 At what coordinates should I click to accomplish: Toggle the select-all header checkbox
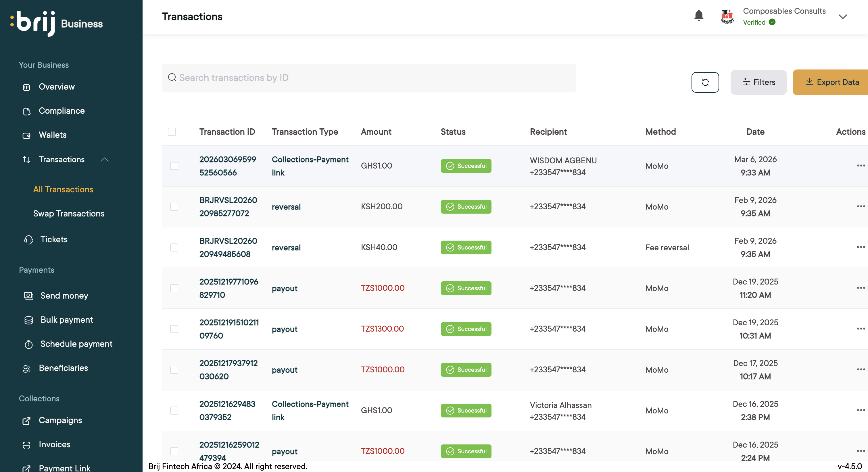coord(172,131)
